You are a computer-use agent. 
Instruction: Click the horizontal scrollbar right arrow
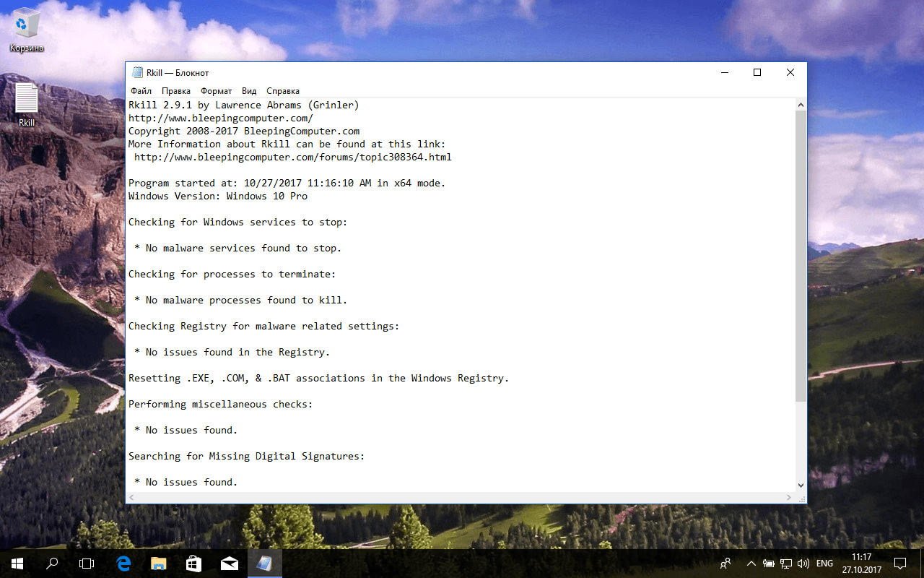tap(788, 498)
